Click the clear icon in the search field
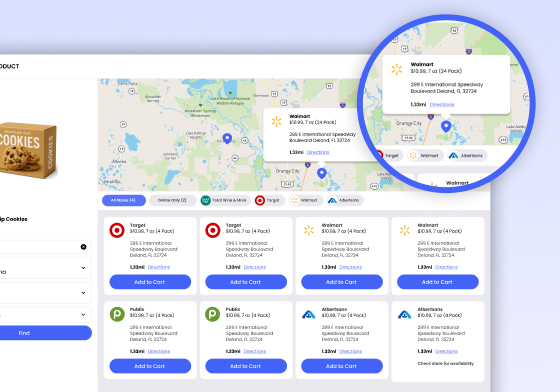This screenshot has height=392, width=560. (x=84, y=247)
